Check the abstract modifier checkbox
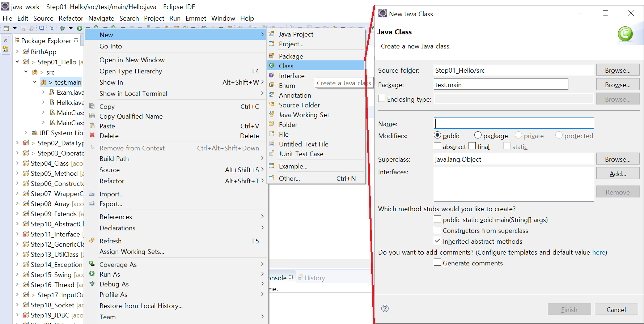The image size is (644, 324). [437, 146]
